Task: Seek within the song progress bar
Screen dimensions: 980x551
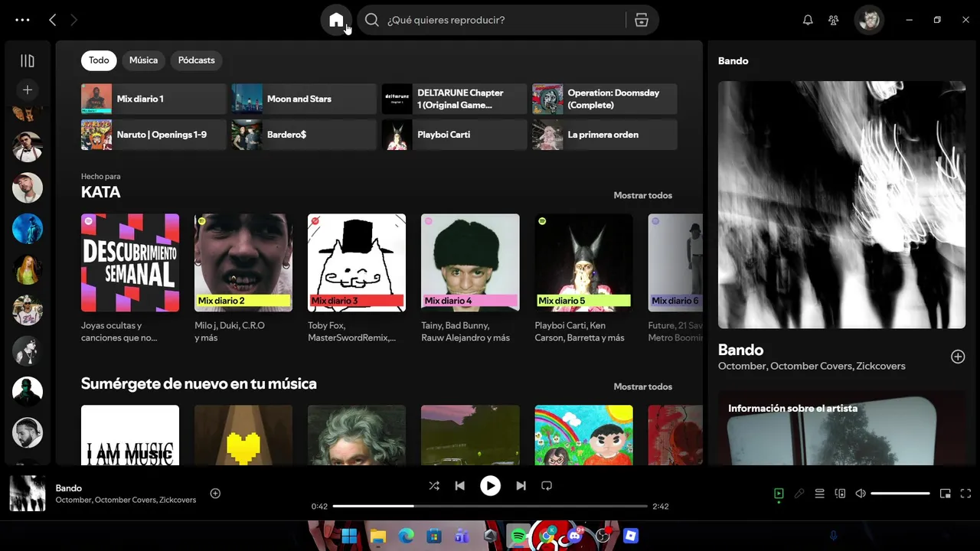Action: 490,506
